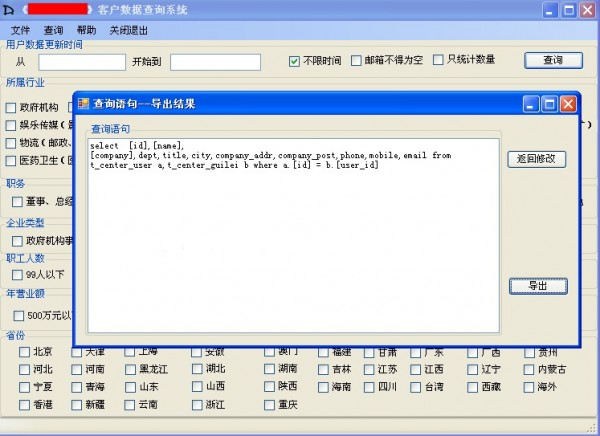Uncheck the 不限时间 checkbox
Image resolution: width=600 pixels, height=436 pixels.
(x=294, y=61)
